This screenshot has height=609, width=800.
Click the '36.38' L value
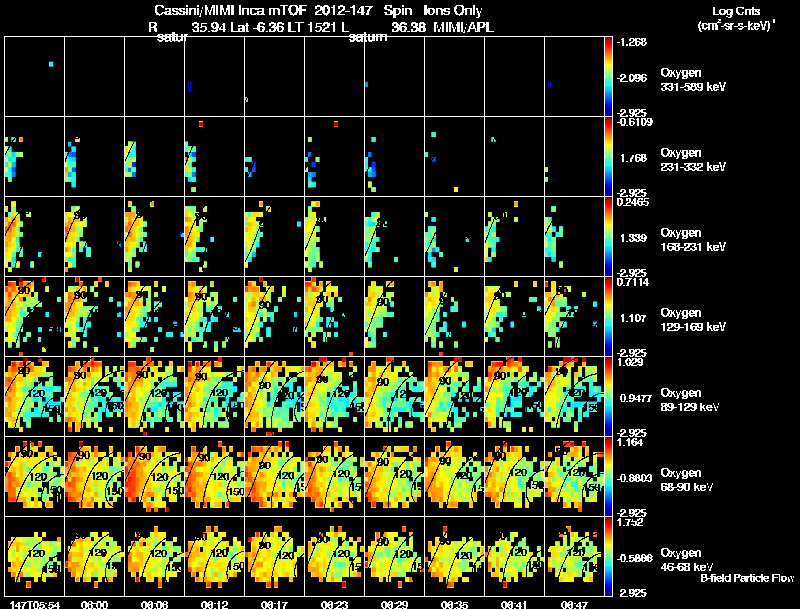[408, 27]
